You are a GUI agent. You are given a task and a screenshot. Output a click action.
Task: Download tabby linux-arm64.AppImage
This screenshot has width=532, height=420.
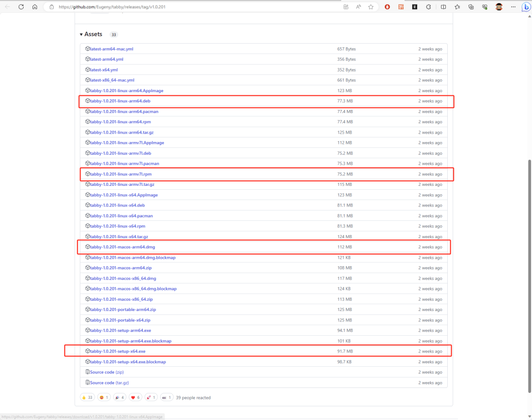tap(127, 91)
